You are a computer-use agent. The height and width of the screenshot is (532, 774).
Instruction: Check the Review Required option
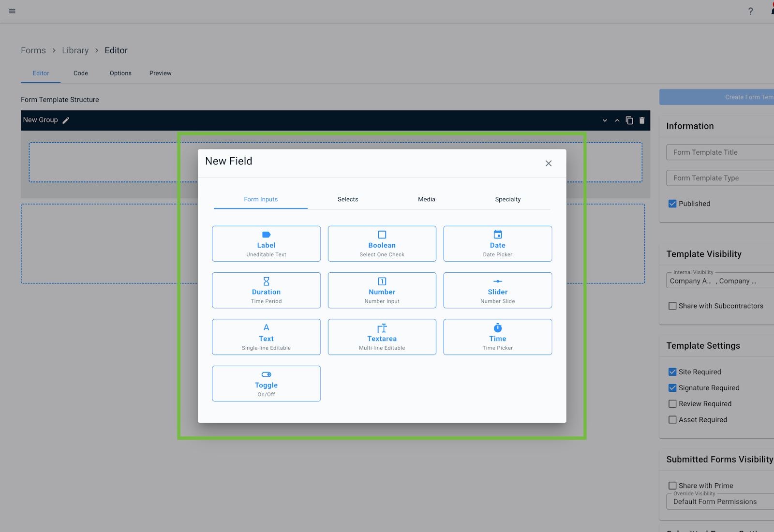coord(672,404)
